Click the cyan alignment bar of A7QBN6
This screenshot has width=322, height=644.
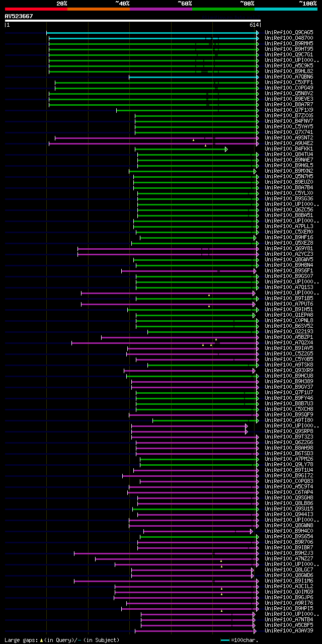pyautogui.click(x=194, y=77)
